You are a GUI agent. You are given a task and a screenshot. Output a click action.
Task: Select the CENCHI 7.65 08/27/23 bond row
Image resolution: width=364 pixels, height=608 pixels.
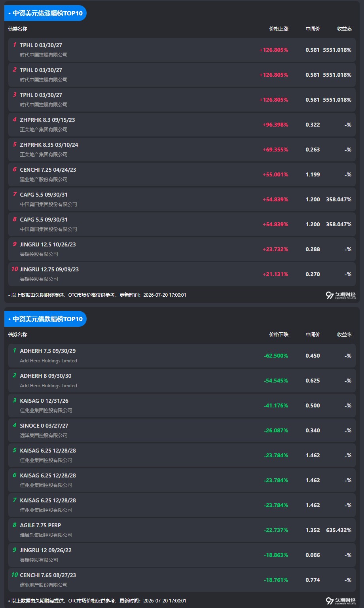click(182, 580)
